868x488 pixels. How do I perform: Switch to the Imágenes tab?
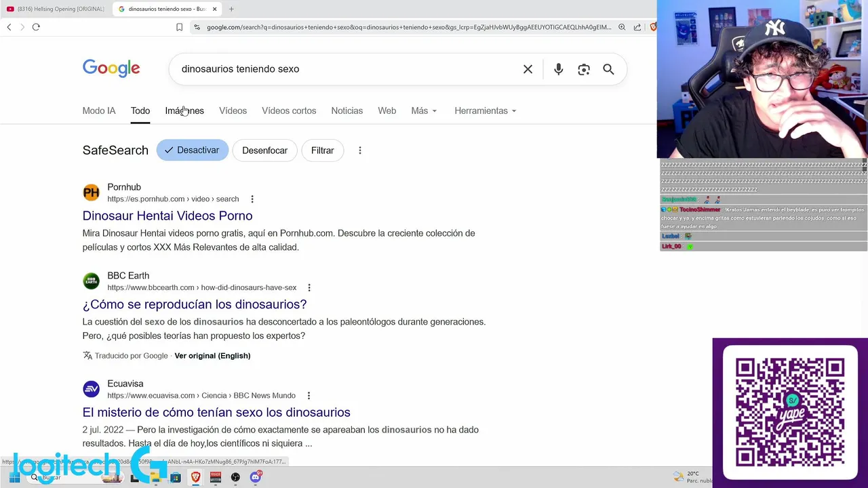click(x=184, y=110)
